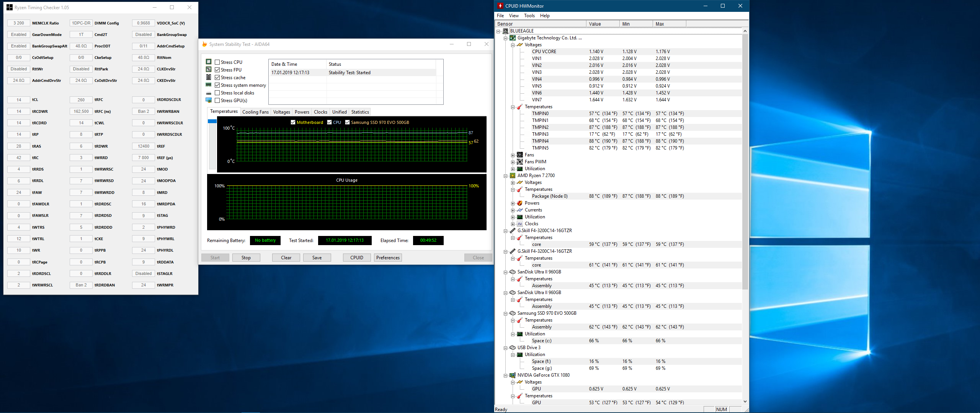Enable the Stress CPU checkbox
Viewport: 980px width, 413px height.
pyautogui.click(x=217, y=62)
